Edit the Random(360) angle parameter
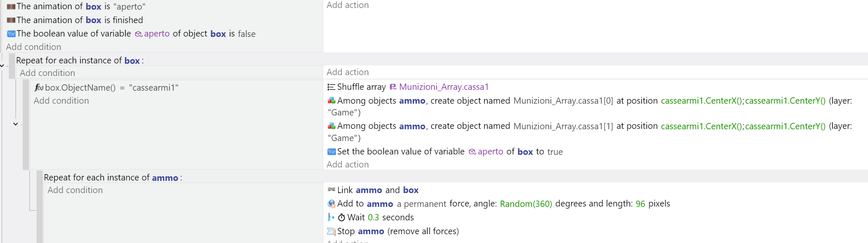Screen dimensions: 868x243 pos(526,204)
